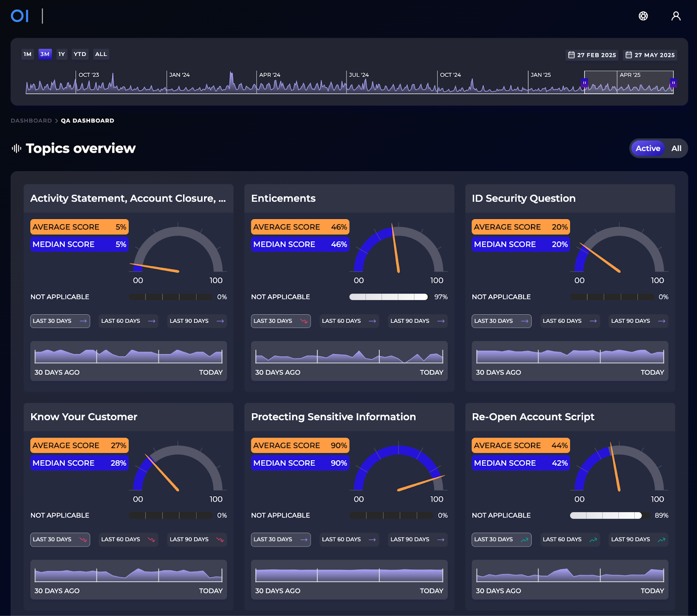The height and width of the screenshot is (616, 697).
Task: Click the calendar icon beside 27 FEB 2025
Action: click(571, 55)
